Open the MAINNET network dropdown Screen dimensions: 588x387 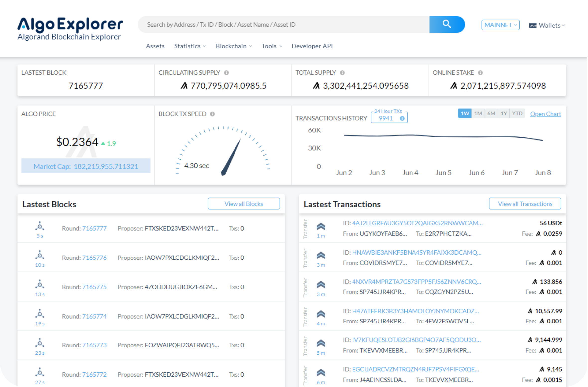500,25
